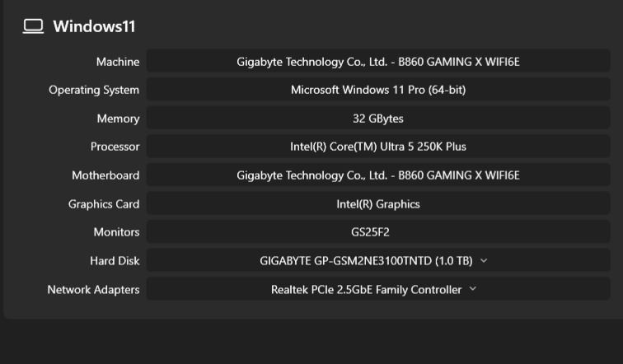Image resolution: width=623 pixels, height=364 pixels.
Task: Click the laptop icon beside Windows11
Action: click(x=33, y=26)
